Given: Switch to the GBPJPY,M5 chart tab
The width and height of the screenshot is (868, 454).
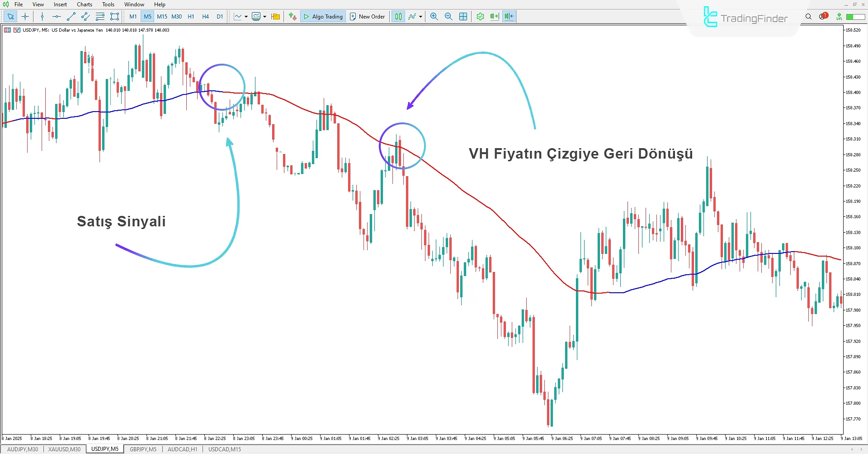Looking at the screenshot, I should tap(143, 449).
